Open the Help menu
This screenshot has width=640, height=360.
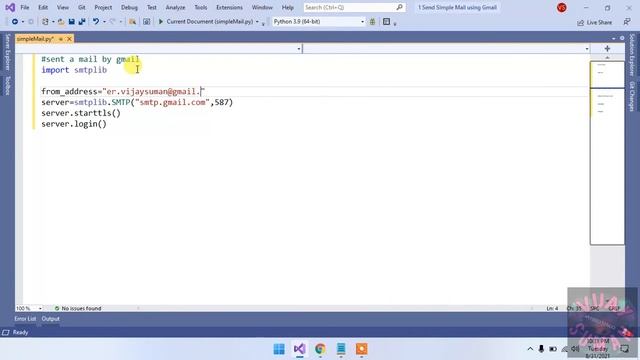coord(287,7)
